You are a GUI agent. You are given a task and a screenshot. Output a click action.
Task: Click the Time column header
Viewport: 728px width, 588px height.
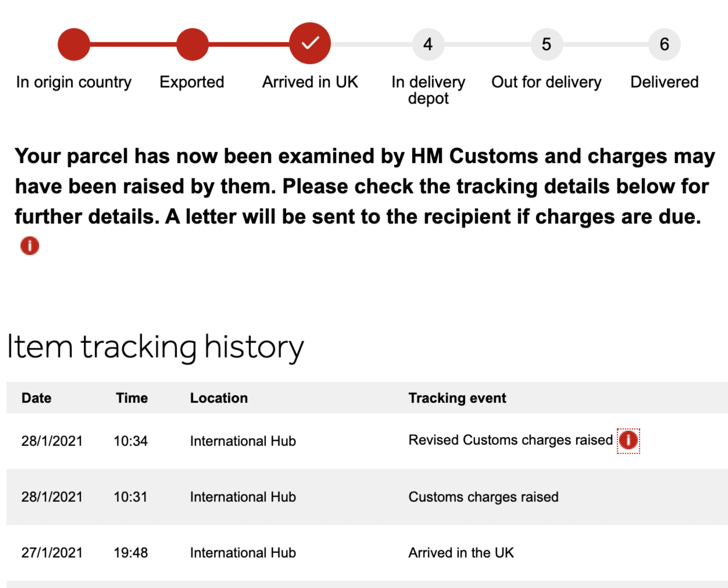(x=132, y=398)
